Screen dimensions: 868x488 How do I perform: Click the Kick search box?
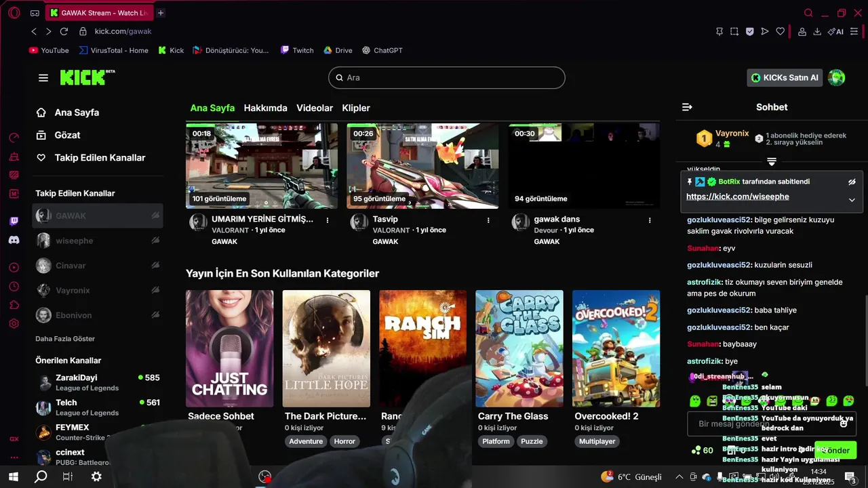(447, 77)
